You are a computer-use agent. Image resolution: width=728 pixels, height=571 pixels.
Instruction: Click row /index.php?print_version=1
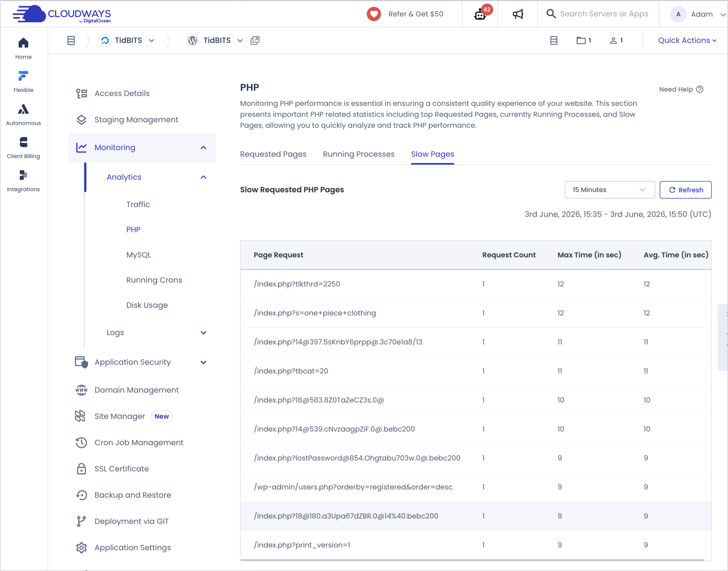[476, 545]
